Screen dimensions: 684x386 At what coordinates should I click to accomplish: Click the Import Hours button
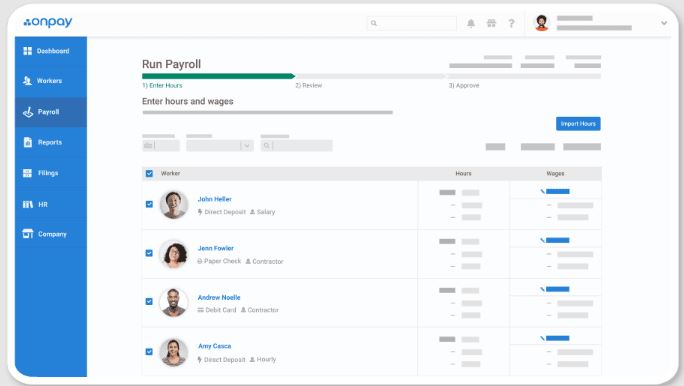578,124
